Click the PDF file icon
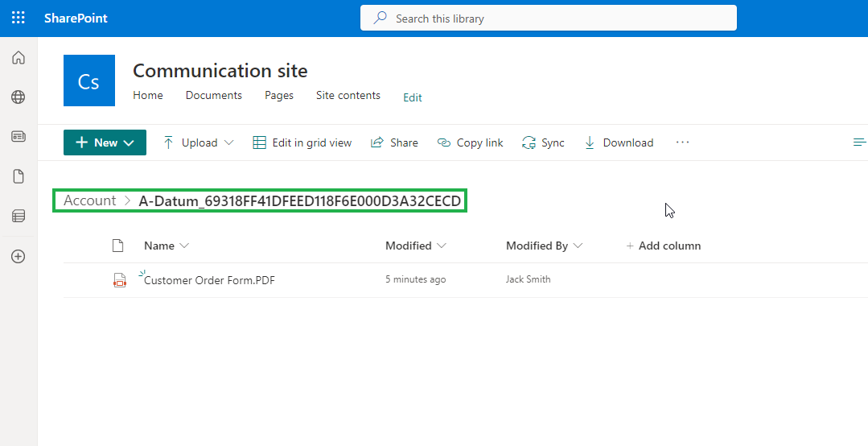 (120, 280)
